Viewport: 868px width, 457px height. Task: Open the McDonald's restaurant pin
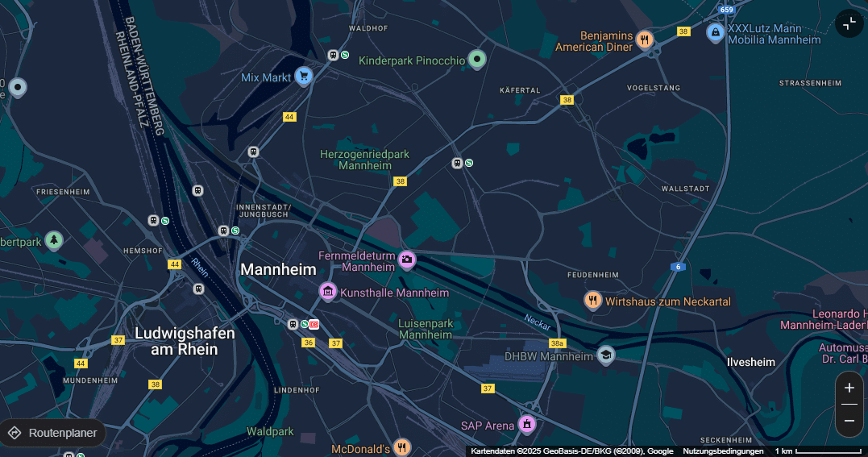pyautogui.click(x=402, y=447)
